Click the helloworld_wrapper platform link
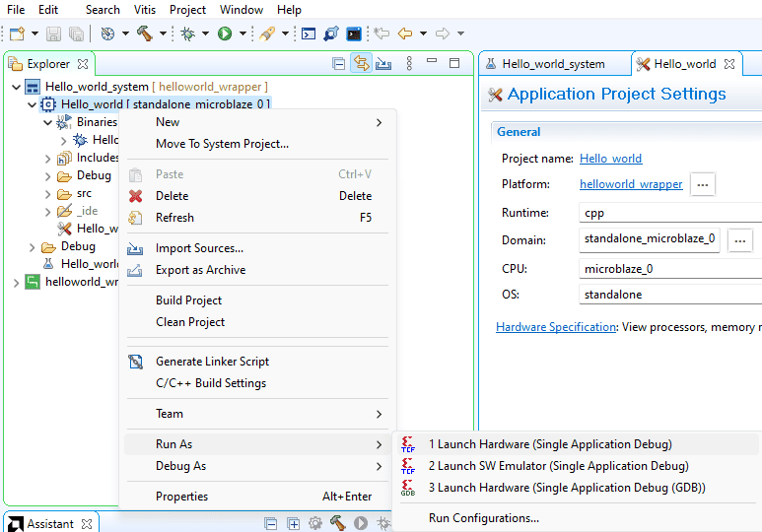Image resolution: width=762 pixels, height=532 pixels. click(631, 184)
